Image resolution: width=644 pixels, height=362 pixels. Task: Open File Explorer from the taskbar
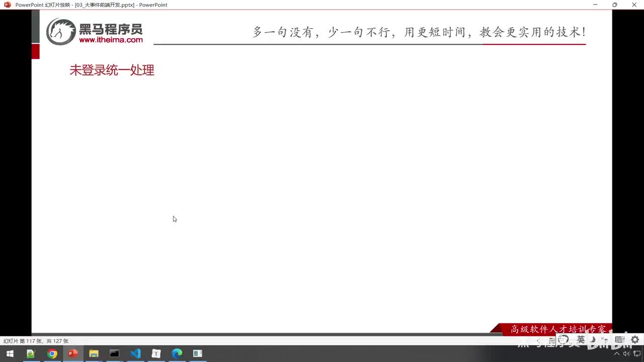click(94, 353)
